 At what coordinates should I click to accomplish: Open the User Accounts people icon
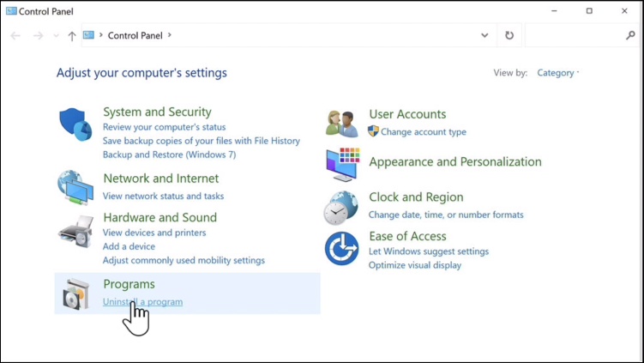341,124
